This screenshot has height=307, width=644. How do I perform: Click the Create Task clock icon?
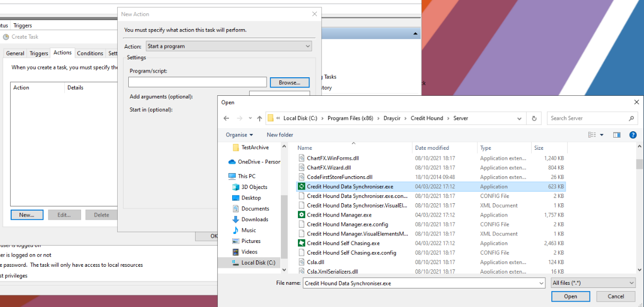tap(6, 37)
